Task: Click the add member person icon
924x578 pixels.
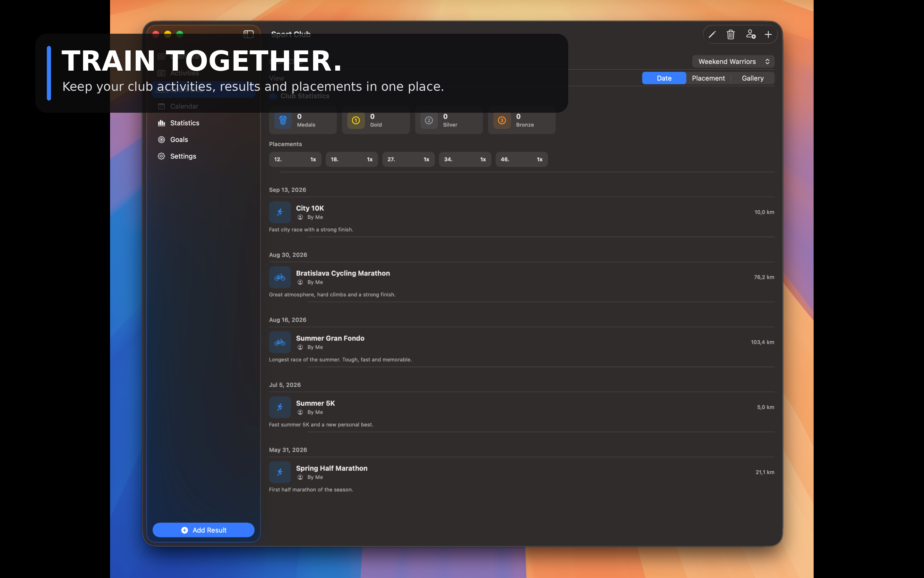Action: (751, 34)
